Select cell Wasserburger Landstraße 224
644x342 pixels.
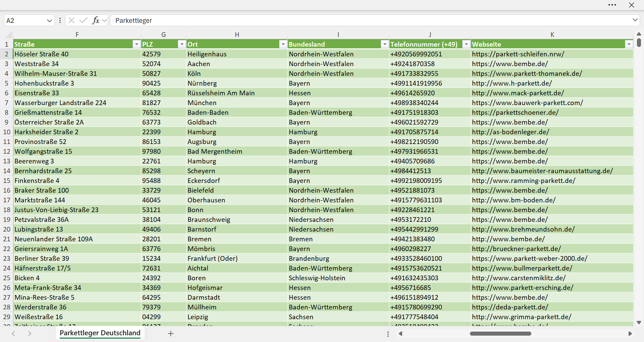pos(77,103)
